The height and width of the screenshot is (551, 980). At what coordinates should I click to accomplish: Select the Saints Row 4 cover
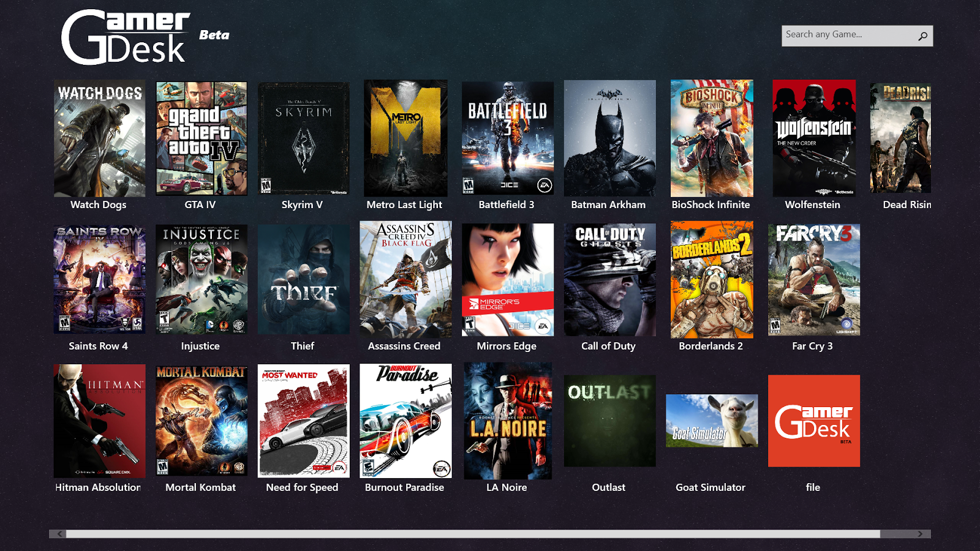99,279
